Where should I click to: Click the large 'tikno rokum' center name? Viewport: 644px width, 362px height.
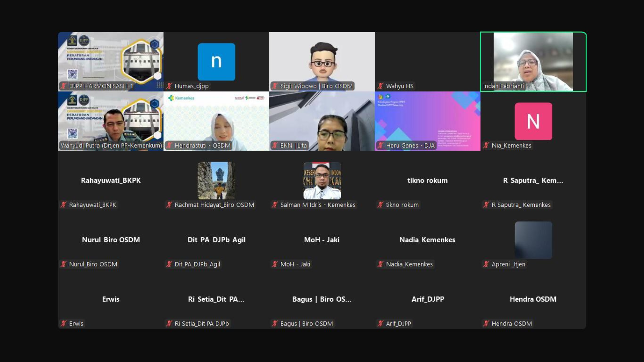pyautogui.click(x=427, y=180)
